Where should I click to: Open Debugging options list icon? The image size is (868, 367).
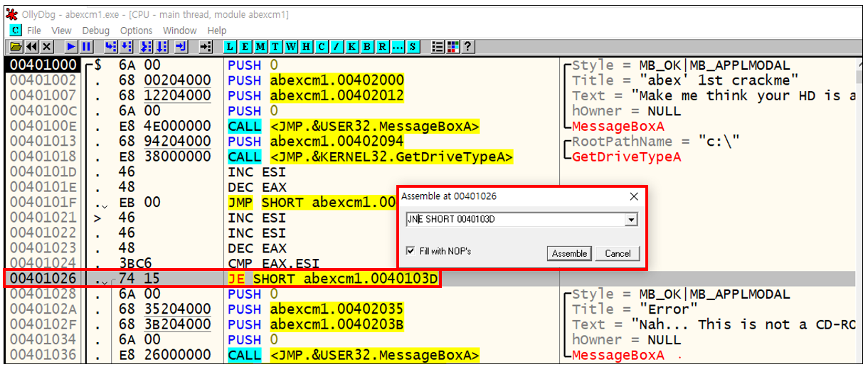[x=437, y=47]
